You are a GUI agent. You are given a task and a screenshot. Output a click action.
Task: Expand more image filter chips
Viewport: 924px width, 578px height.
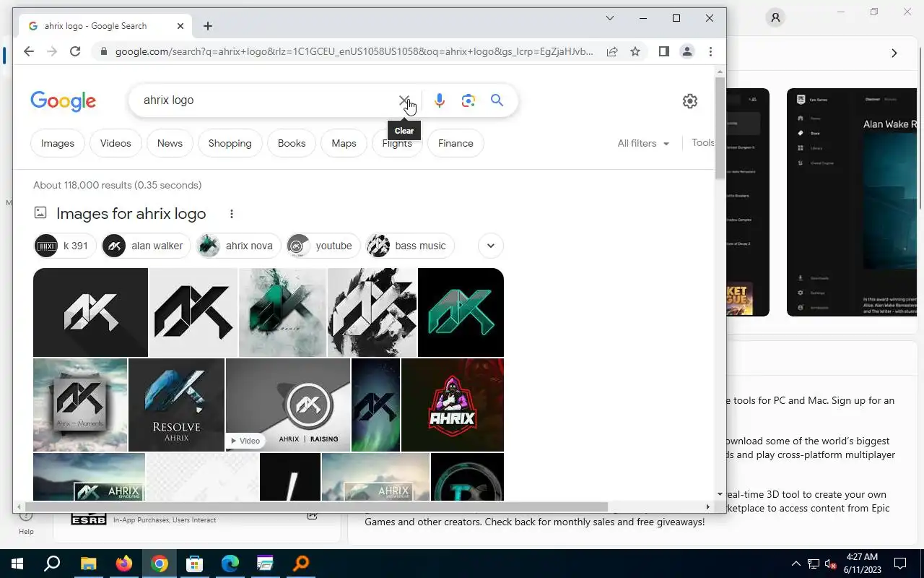click(x=491, y=246)
